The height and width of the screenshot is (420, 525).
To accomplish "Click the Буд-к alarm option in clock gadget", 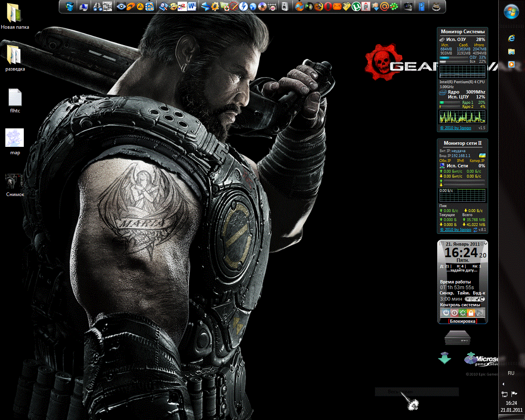I will (x=479, y=293).
